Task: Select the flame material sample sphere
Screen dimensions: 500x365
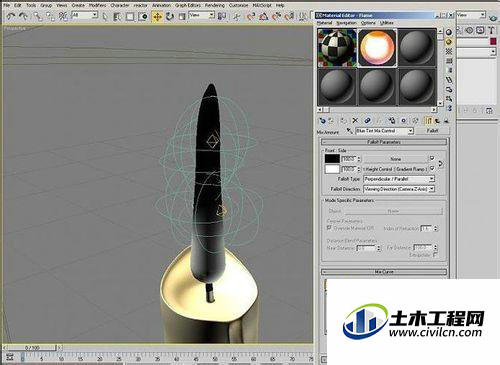Action: pos(377,48)
